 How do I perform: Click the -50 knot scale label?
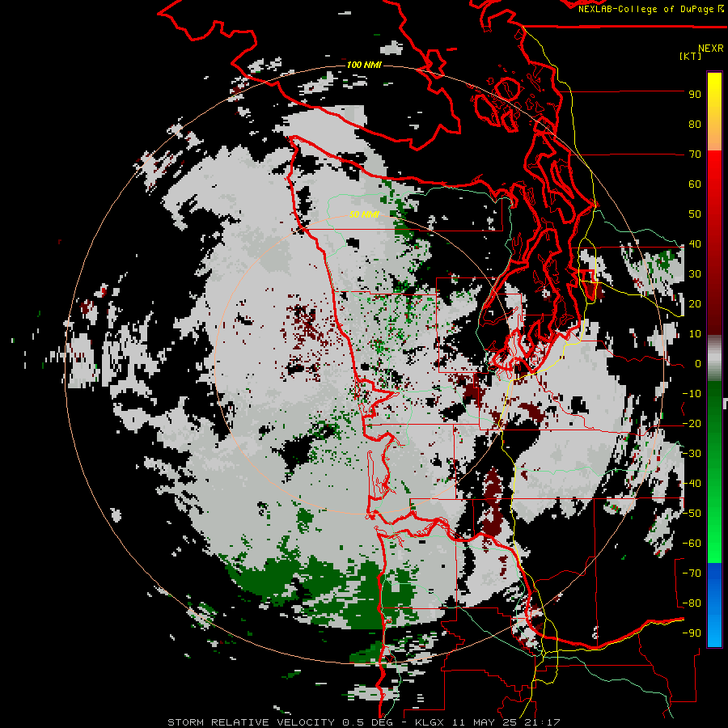click(692, 514)
